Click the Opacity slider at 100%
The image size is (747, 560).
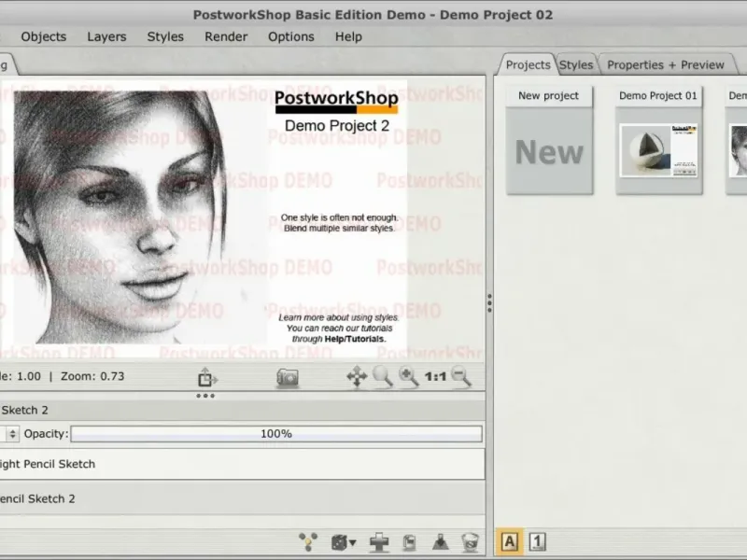pos(276,434)
